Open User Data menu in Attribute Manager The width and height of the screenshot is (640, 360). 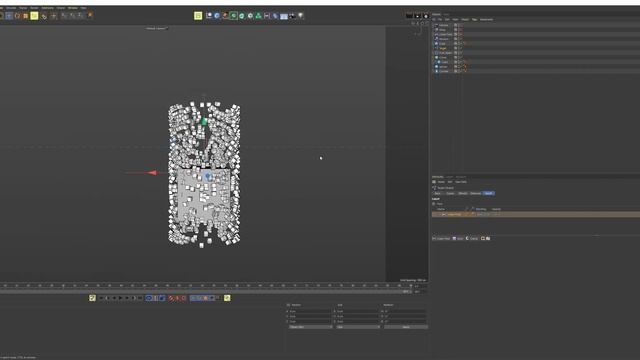tap(461, 182)
